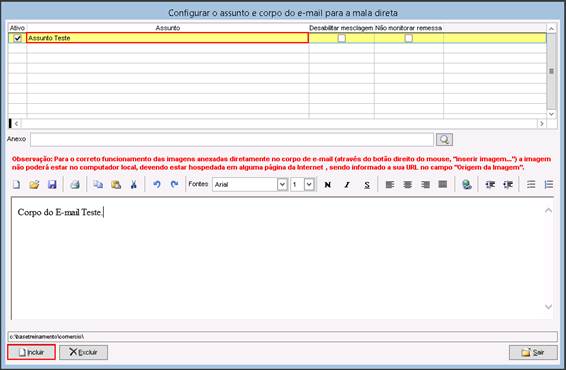566x370 pixels.
Task: Click the Não monitorar remessa column header
Action: pos(409,28)
